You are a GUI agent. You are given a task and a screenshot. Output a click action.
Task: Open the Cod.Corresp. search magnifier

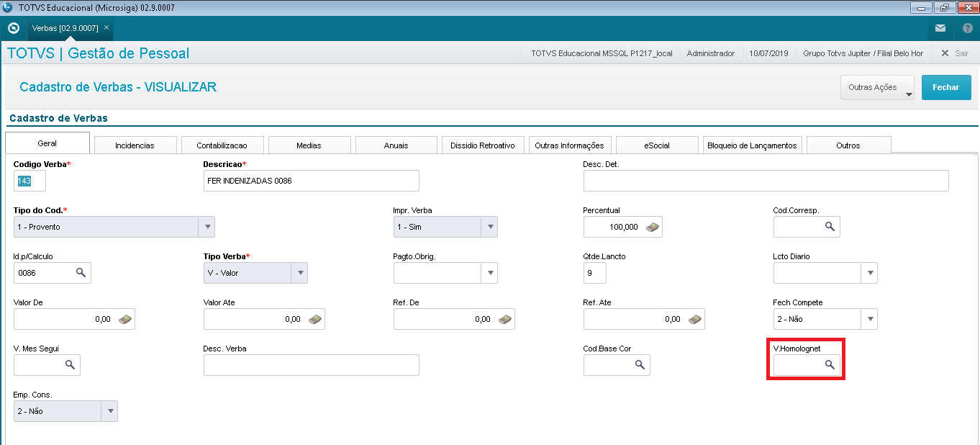tap(830, 227)
